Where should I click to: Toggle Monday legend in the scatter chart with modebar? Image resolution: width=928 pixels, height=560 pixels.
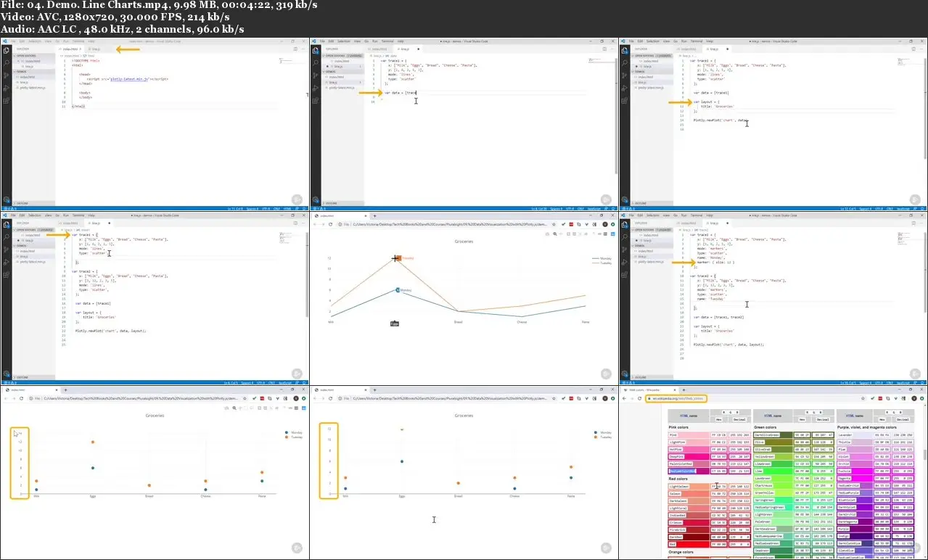[x=295, y=432]
